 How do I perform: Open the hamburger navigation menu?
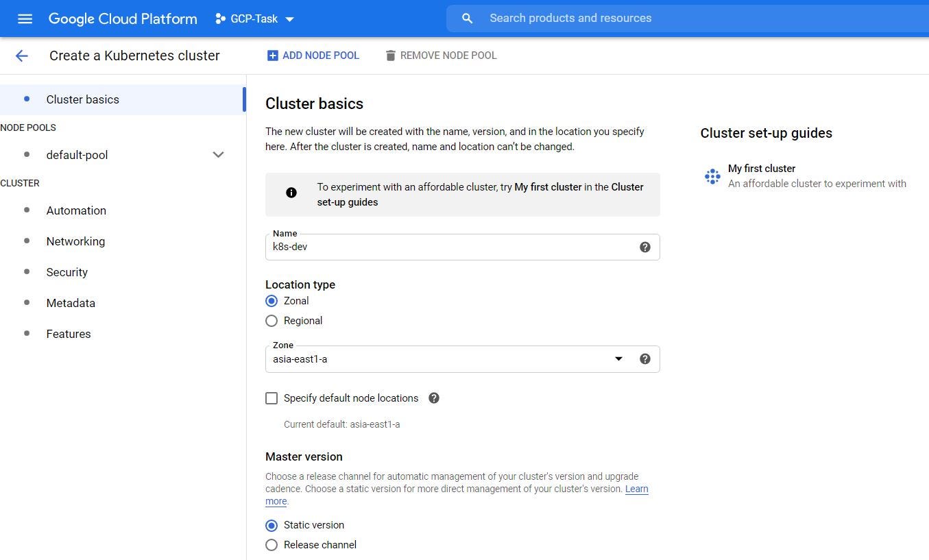(x=25, y=19)
